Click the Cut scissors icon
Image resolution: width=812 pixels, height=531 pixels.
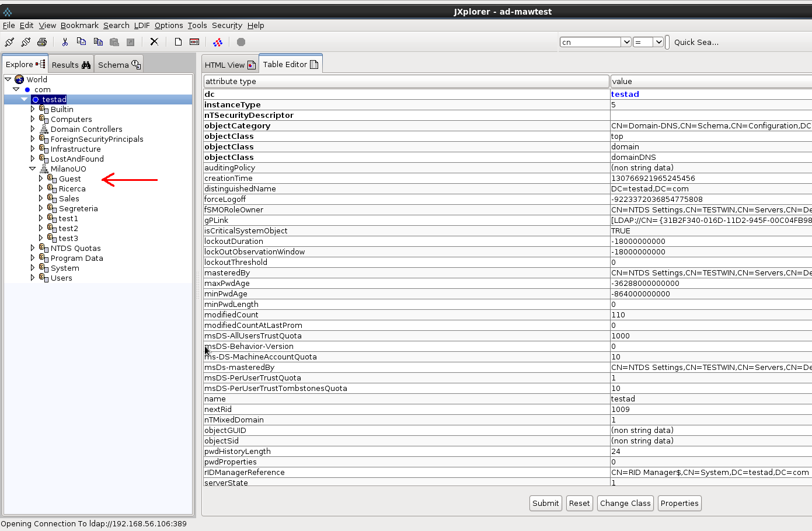pos(65,42)
